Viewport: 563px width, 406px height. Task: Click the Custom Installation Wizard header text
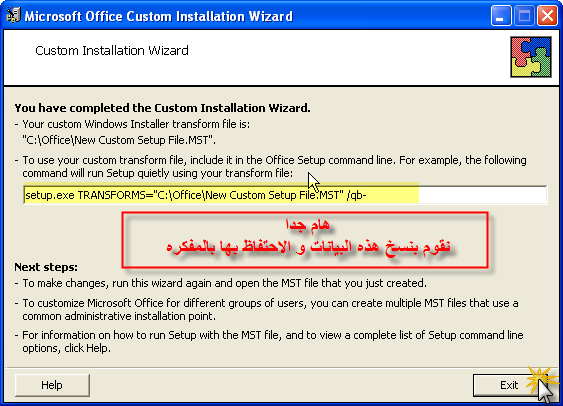[x=112, y=51]
